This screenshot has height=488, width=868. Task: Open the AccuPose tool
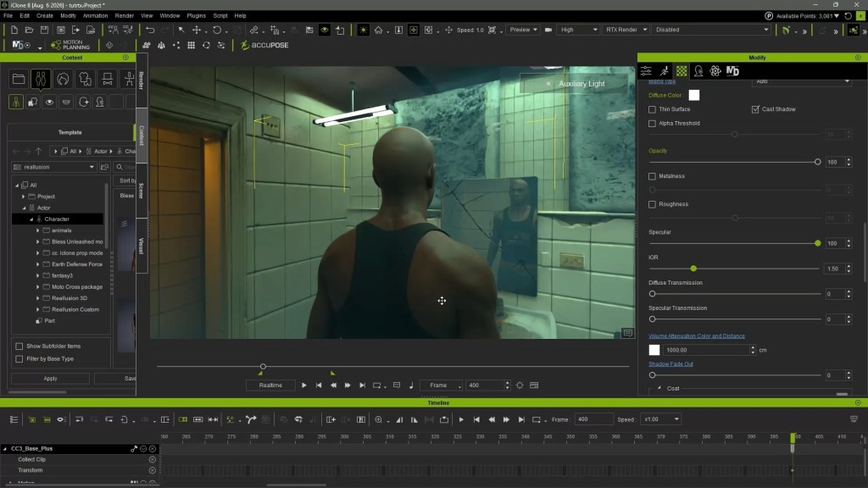click(264, 45)
